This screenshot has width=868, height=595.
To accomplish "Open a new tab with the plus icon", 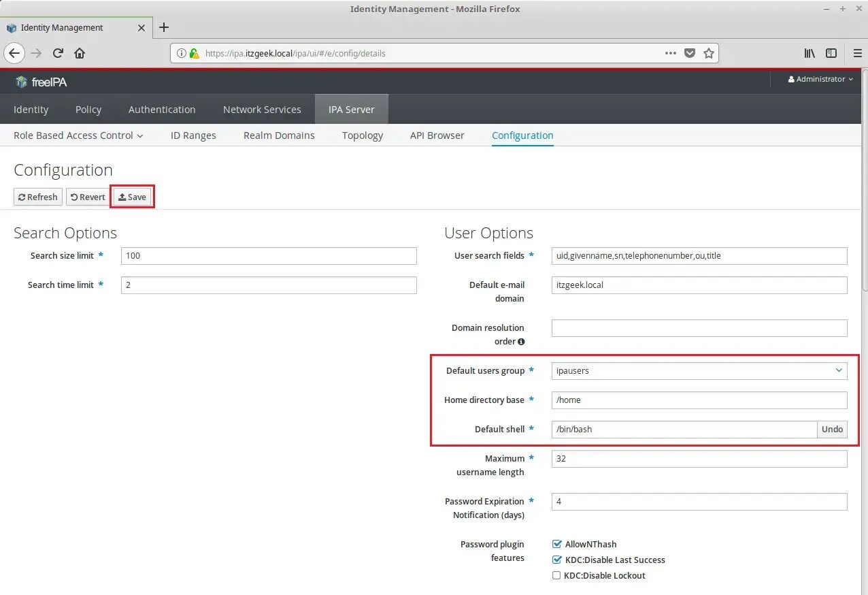I will click(x=164, y=27).
